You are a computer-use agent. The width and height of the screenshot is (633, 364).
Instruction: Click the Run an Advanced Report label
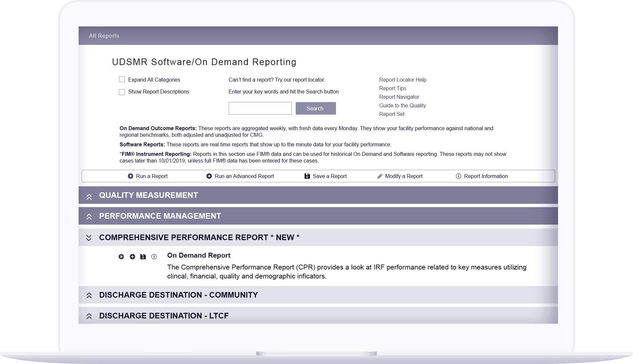(244, 176)
